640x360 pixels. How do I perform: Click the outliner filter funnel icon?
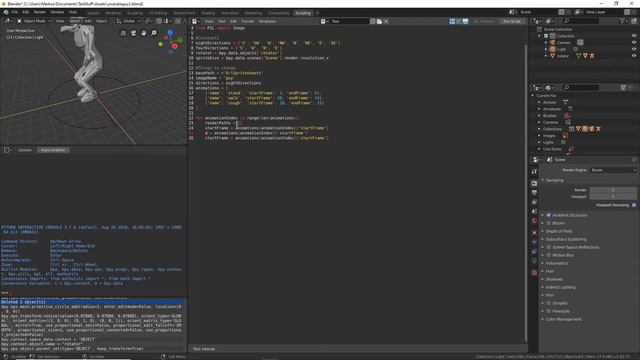622,21
